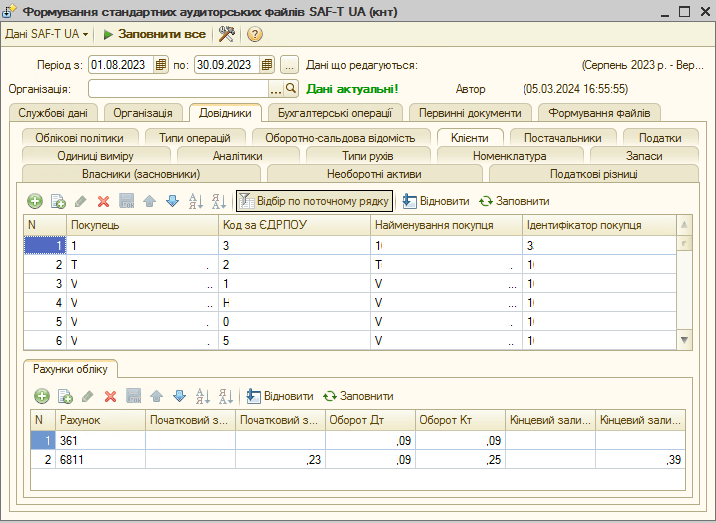Click the Заповнити все button
The width and height of the screenshot is (716, 523).
tap(154, 34)
